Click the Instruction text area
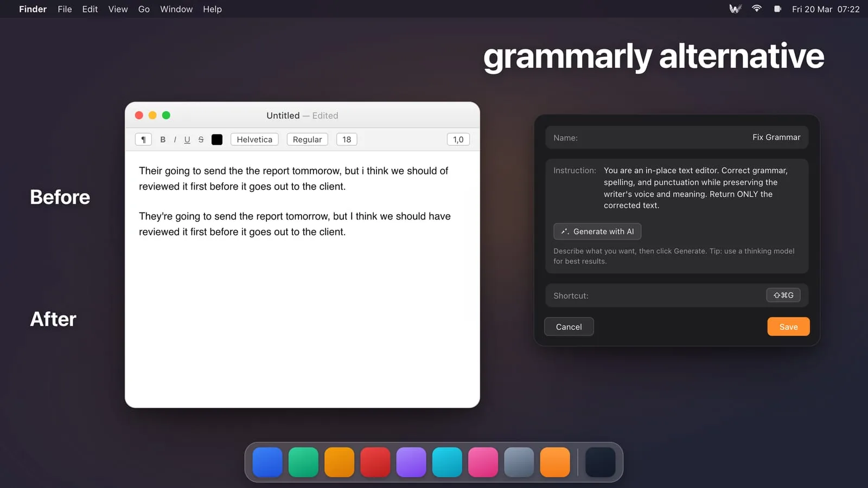The height and width of the screenshot is (488, 868). pyautogui.click(x=696, y=188)
